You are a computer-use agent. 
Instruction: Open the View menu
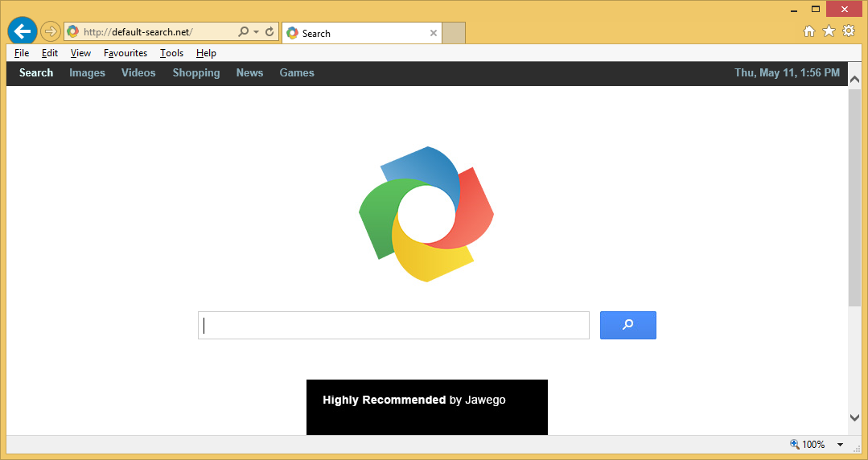[x=80, y=53]
